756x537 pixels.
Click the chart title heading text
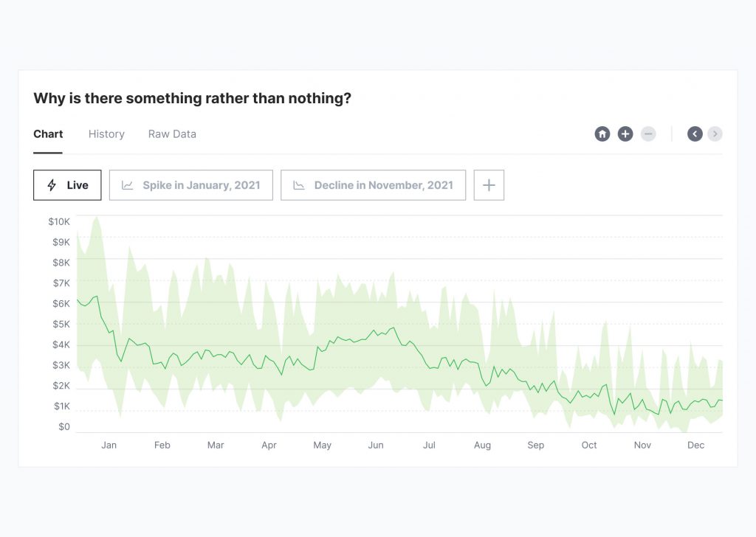click(192, 99)
